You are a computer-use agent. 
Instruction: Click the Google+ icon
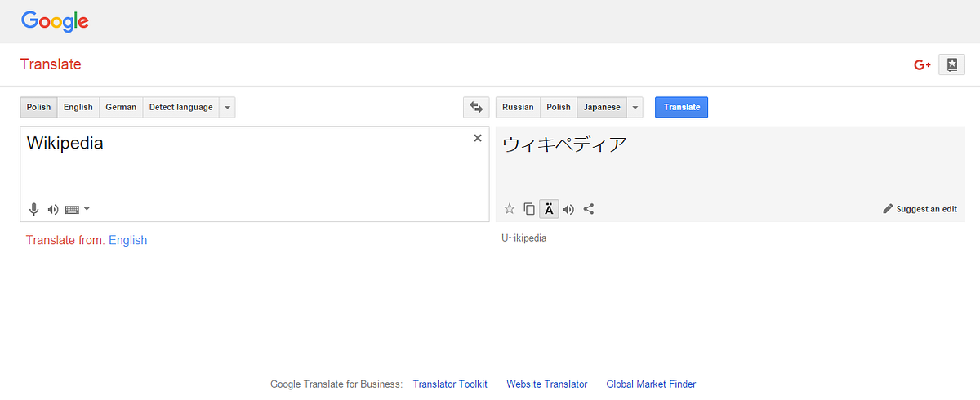click(x=923, y=65)
